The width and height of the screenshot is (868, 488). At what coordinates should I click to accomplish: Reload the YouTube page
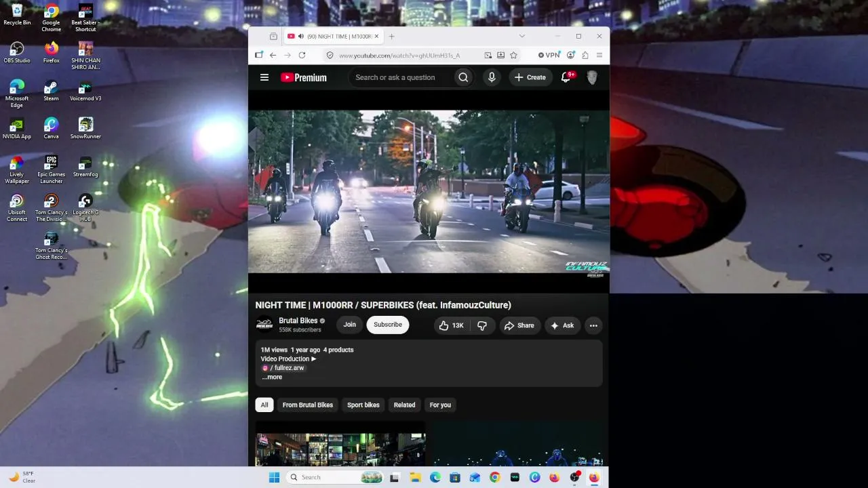click(x=302, y=55)
